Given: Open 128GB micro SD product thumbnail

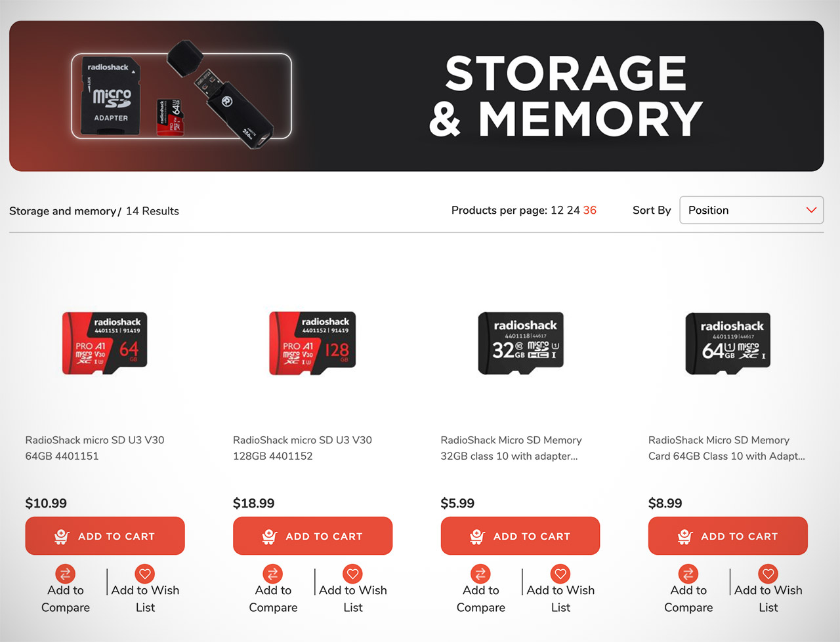Looking at the screenshot, I should click(x=312, y=343).
